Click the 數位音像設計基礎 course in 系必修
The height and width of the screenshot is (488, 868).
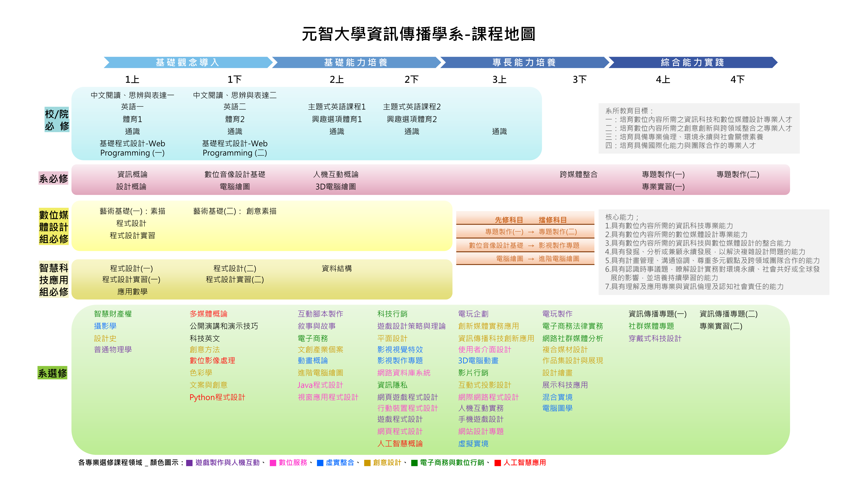235,174
